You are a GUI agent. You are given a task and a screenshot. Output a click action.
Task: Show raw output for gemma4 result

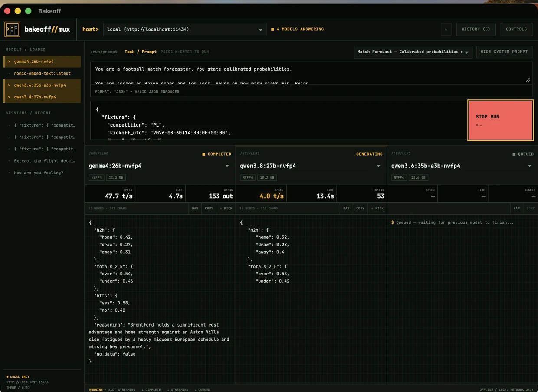(x=195, y=209)
